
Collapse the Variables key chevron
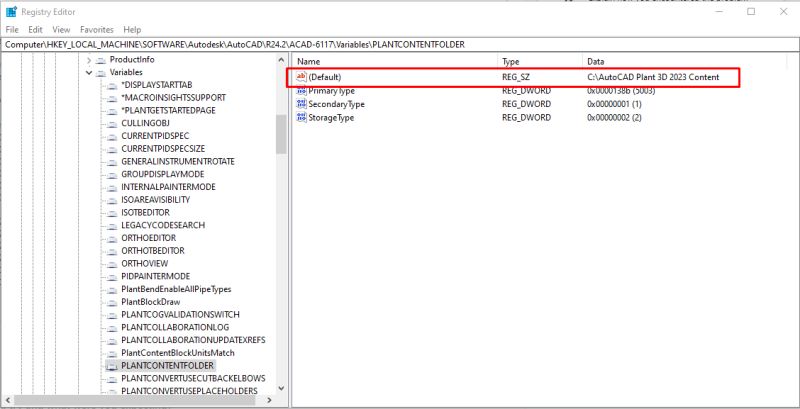pos(89,72)
